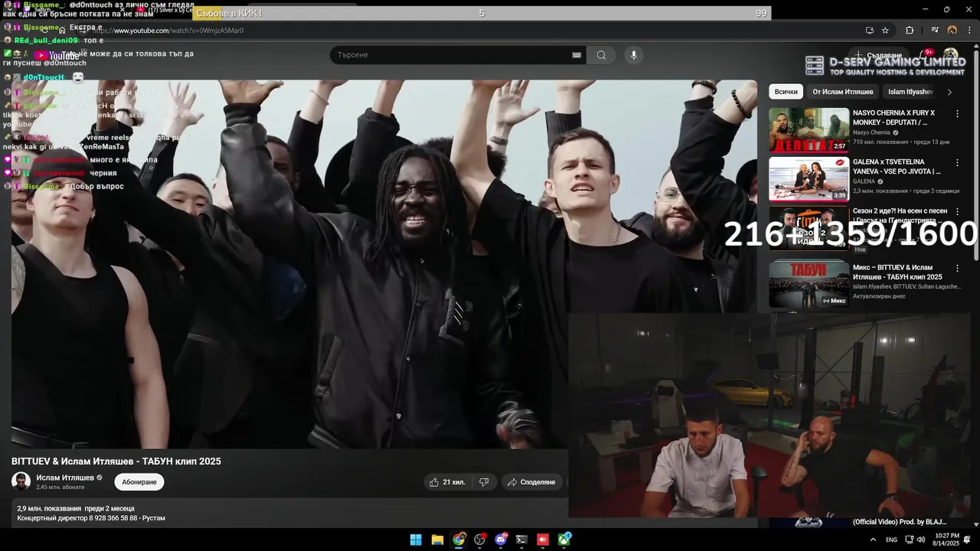
Task: Click the Ислам Итляшев channel avatar
Action: [21, 481]
